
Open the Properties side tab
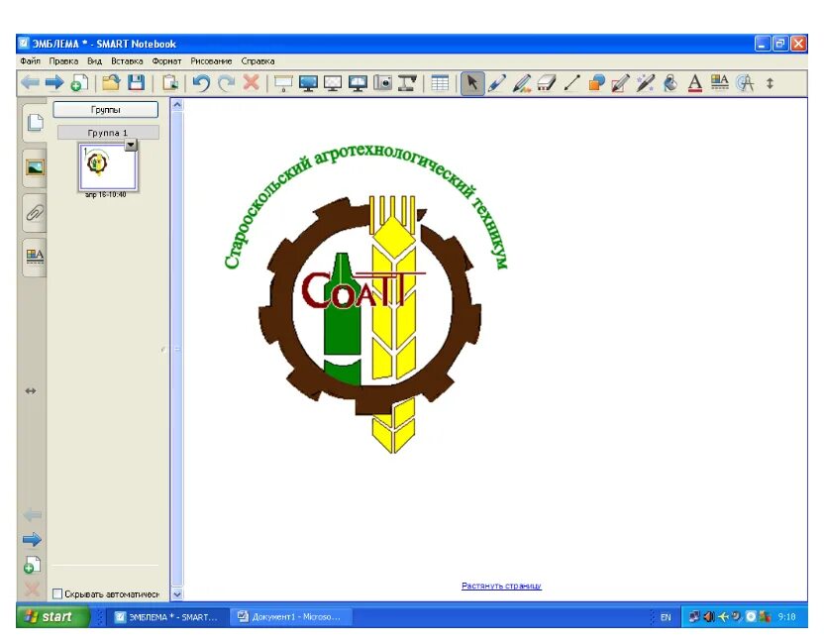pos(35,257)
